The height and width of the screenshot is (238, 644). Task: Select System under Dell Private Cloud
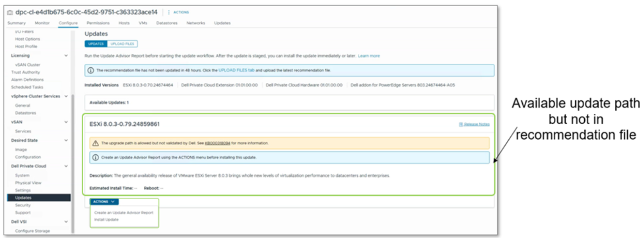tap(22, 176)
